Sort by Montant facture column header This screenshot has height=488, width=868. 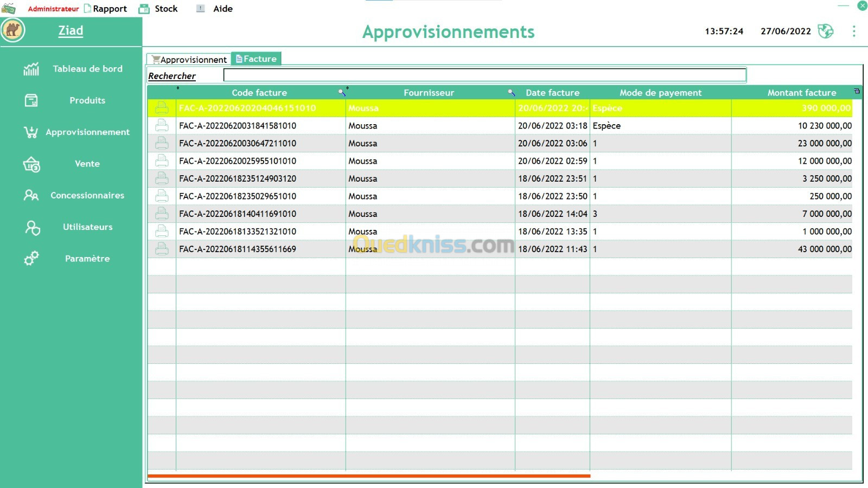click(801, 93)
